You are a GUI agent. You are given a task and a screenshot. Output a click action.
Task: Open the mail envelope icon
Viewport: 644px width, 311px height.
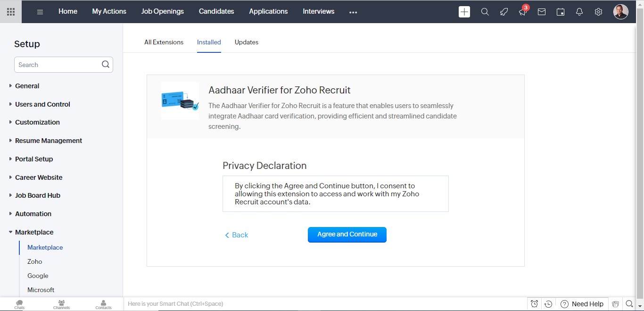(542, 12)
